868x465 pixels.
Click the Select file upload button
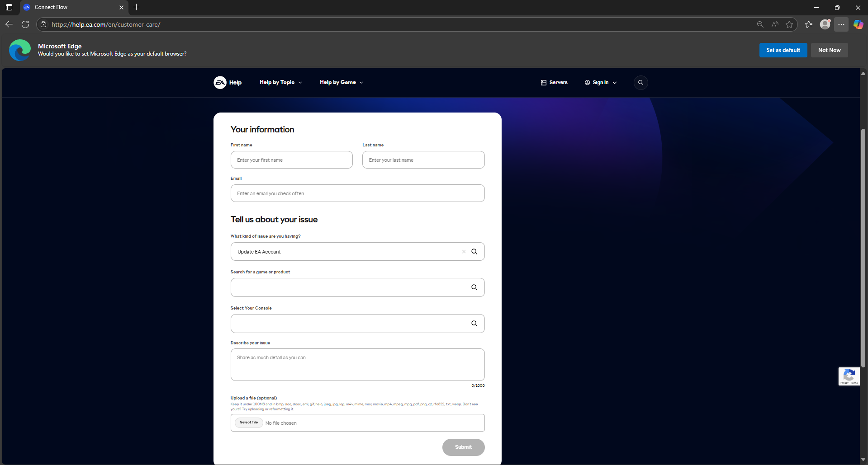click(249, 423)
